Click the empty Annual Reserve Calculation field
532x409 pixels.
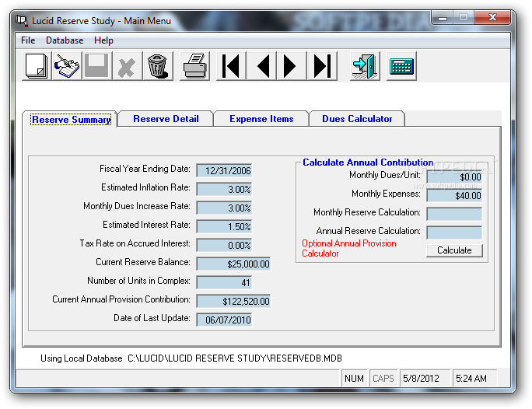(454, 233)
